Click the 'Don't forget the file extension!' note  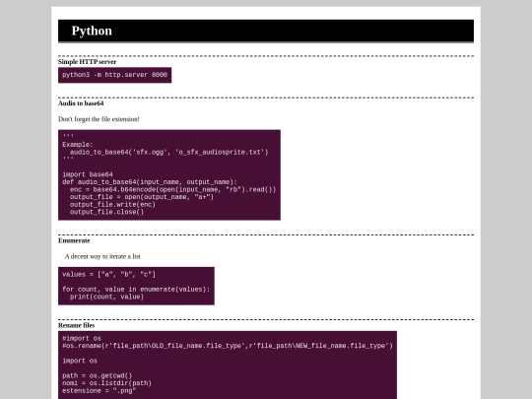(99, 119)
